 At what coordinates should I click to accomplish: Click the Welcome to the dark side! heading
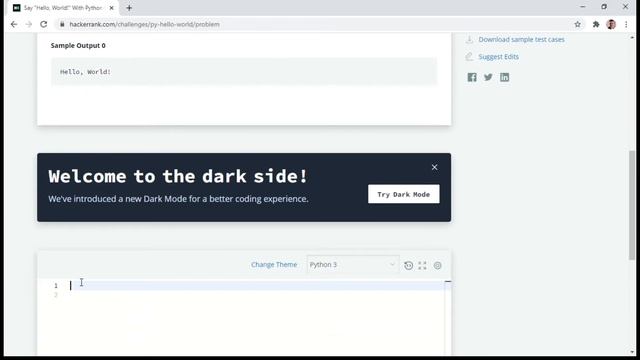click(x=178, y=176)
